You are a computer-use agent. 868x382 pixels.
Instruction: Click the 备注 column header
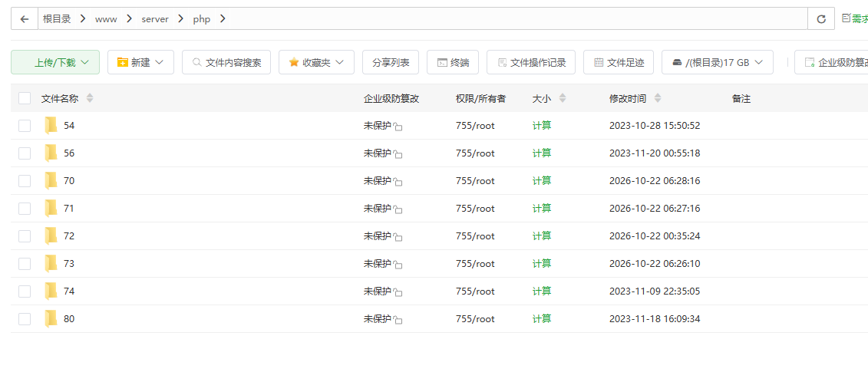pos(741,98)
